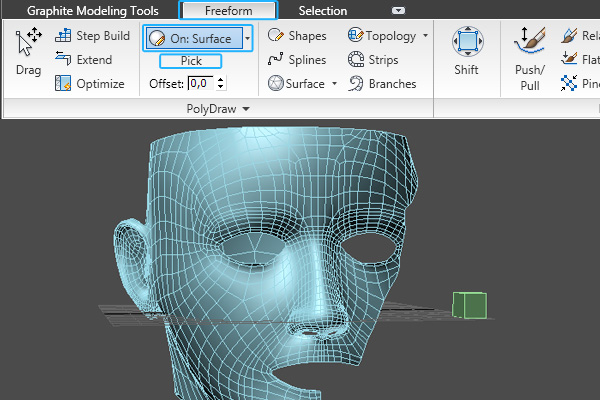Open the Surface tool dropdown arrow
Image resolution: width=600 pixels, height=400 pixels.
point(334,84)
